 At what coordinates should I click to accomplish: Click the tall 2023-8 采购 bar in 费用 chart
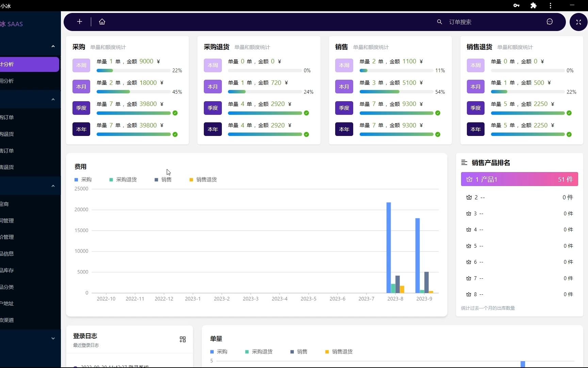click(x=389, y=248)
